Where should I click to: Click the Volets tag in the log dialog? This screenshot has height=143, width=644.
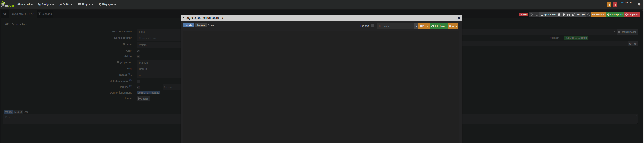[189, 25]
